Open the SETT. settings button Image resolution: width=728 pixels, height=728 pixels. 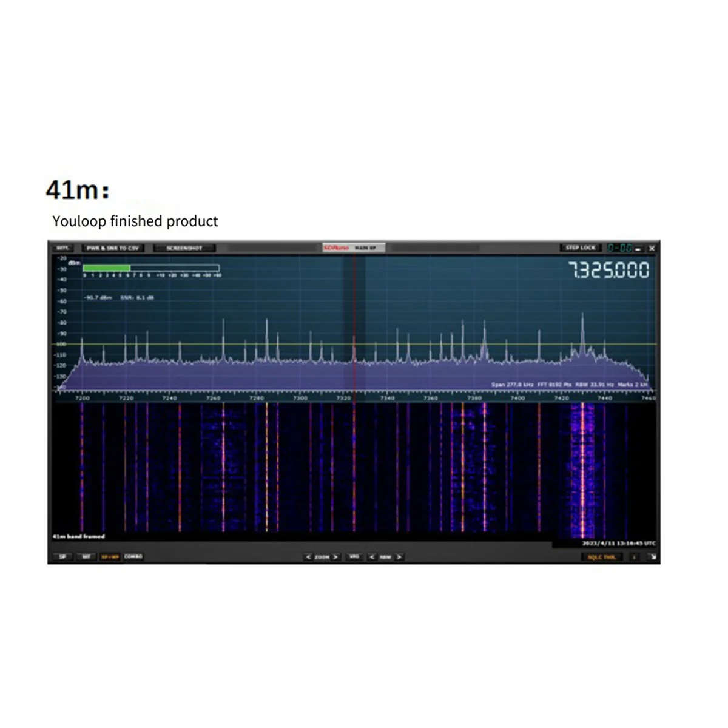pyautogui.click(x=62, y=248)
